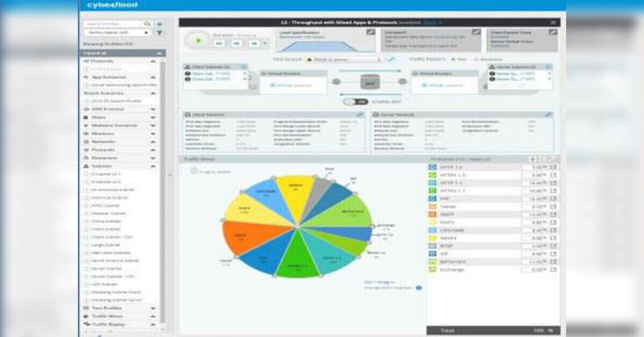Image resolution: width=644 pixels, height=337 pixels.
Task: Expand the Test Profiles section
Action: (153, 309)
